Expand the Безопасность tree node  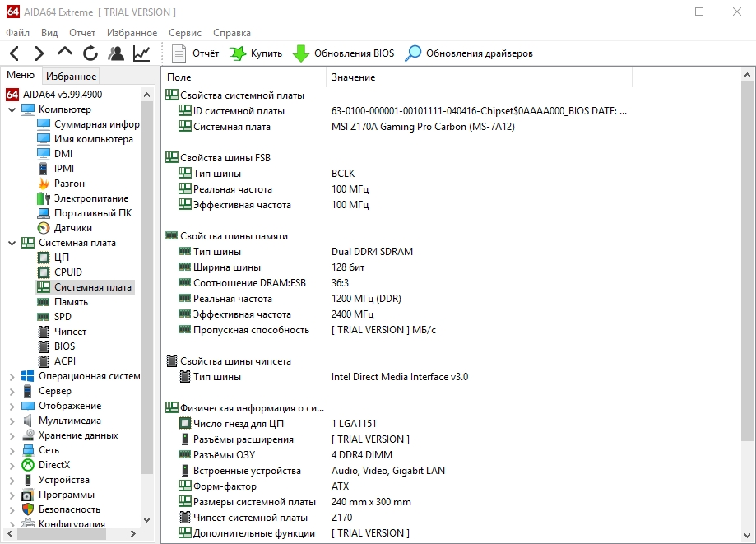(12, 510)
